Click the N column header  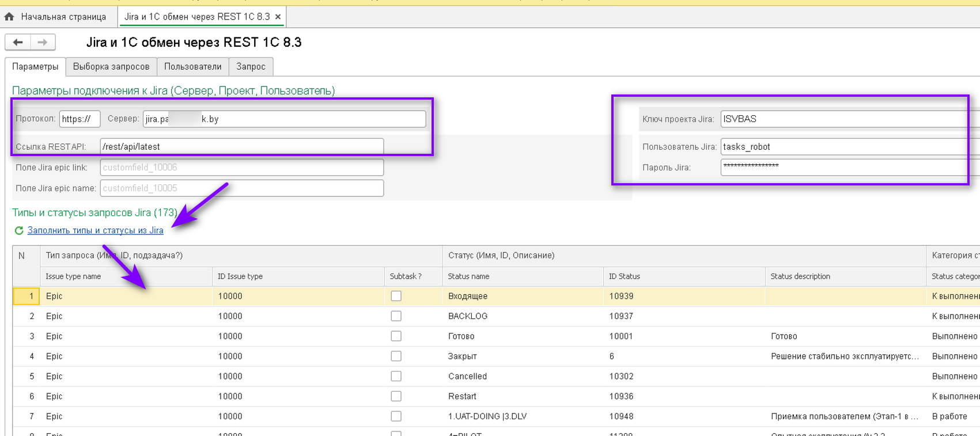click(27, 266)
